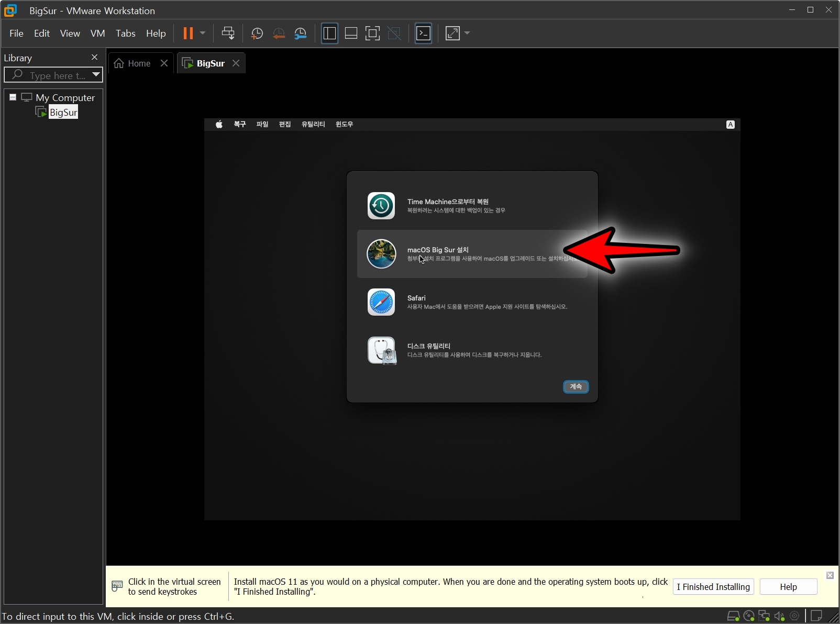Open the Tabs menu
The image size is (840, 624).
pos(126,34)
